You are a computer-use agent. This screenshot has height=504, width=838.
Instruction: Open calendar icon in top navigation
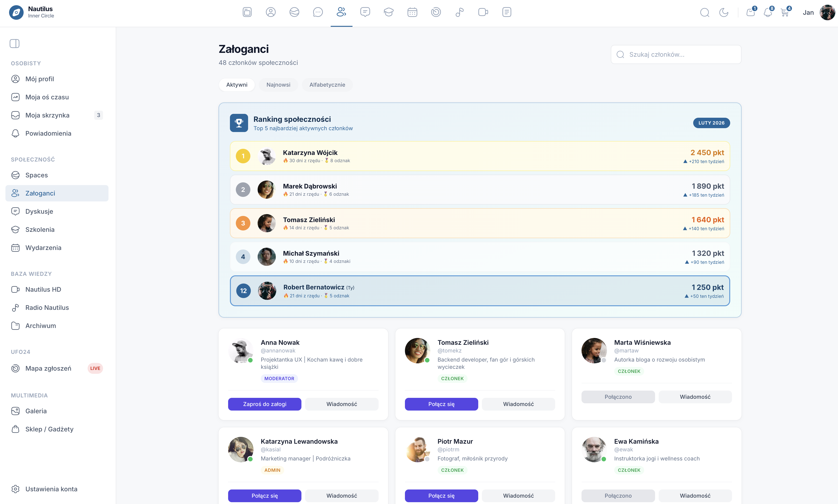pyautogui.click(x=412, y=12)
